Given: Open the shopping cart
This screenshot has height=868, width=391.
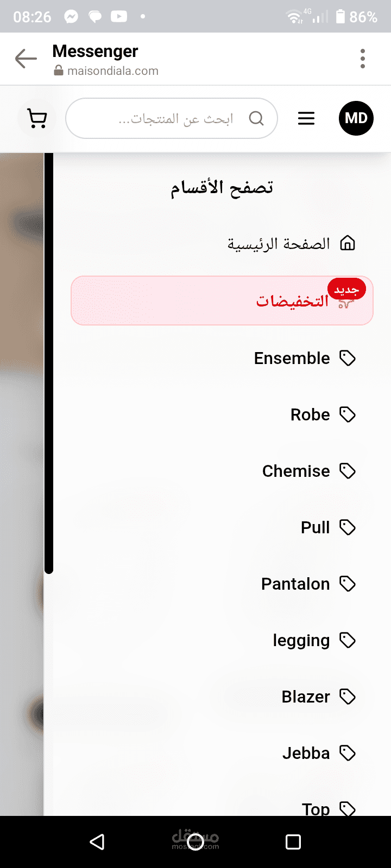Looking at the screenshot, I should (x=37, y=118).
